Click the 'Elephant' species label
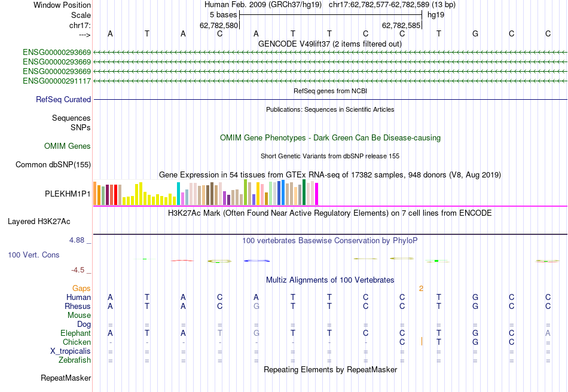The image size is (568, 392). pos(75,333)
